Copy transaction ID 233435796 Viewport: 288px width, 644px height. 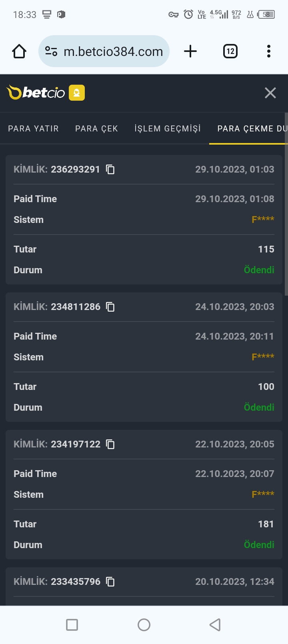coord(110,582)
